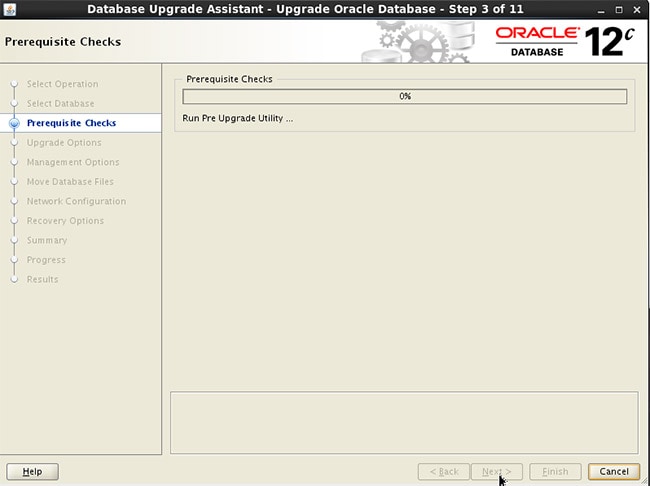Click the Prerequisite Checks page heading
This screenshot has width=650, height=486.
click(63, 42)
